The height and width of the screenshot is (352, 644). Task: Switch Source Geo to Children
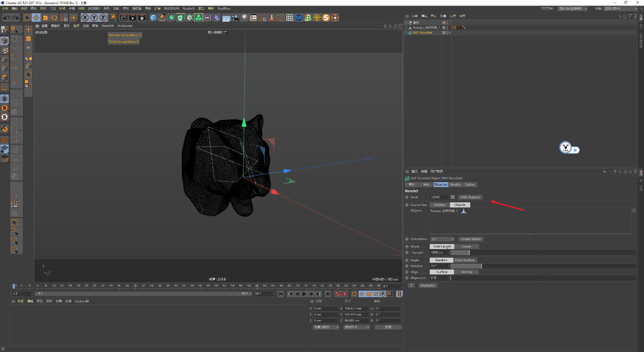tap(439, 205)
